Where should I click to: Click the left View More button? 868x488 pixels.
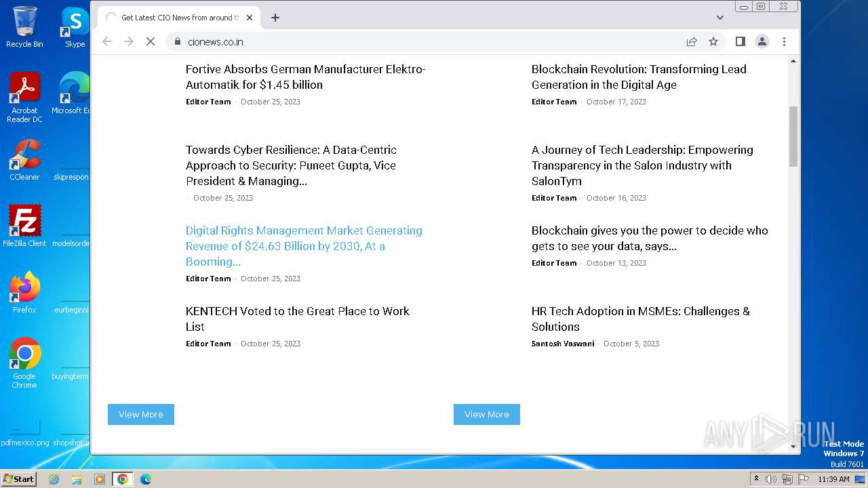(x=141, y=414)
